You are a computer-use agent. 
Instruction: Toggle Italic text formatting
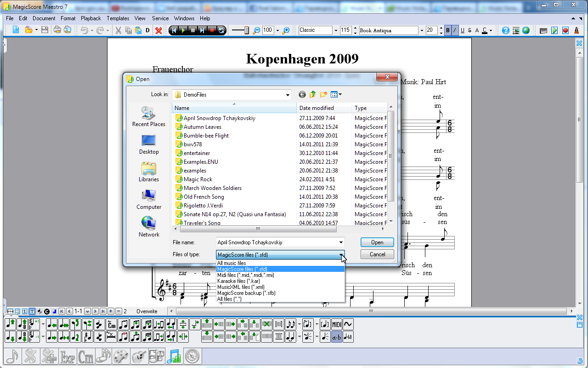coord(455,30)
